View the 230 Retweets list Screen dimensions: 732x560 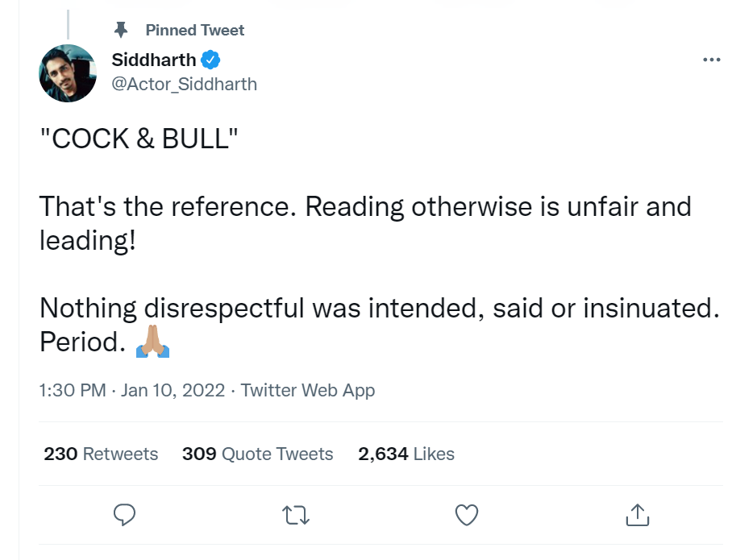tap(101, 454)
